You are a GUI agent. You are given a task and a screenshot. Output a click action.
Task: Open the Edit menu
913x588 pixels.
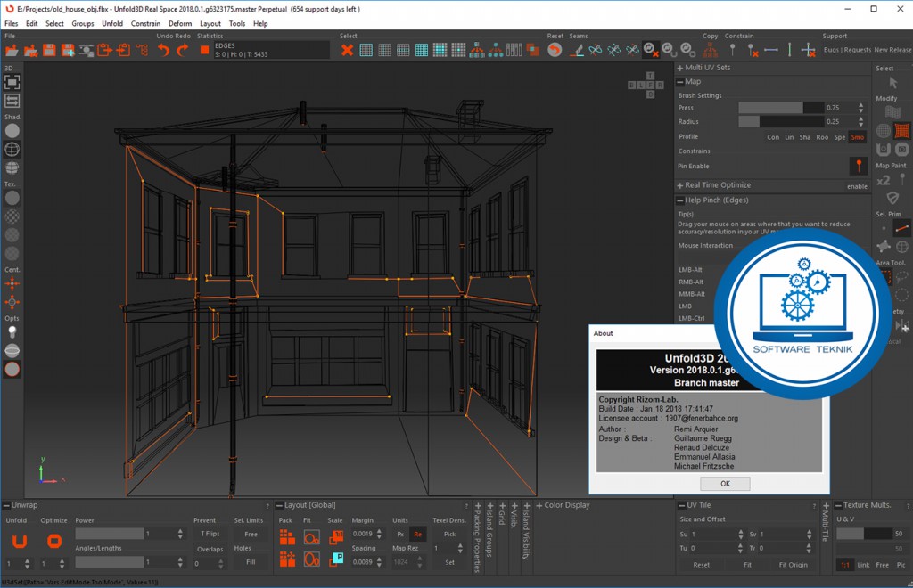[31, 24]
